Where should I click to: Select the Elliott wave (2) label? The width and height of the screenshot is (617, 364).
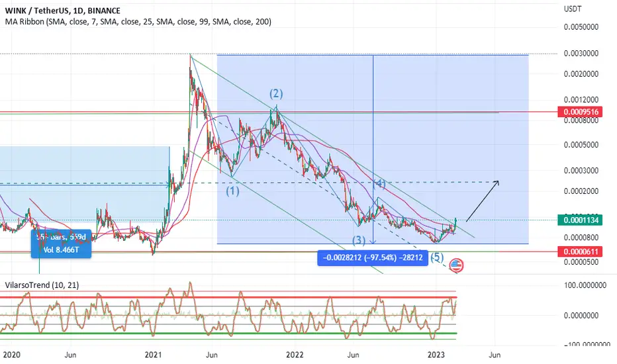pos(276,94)
